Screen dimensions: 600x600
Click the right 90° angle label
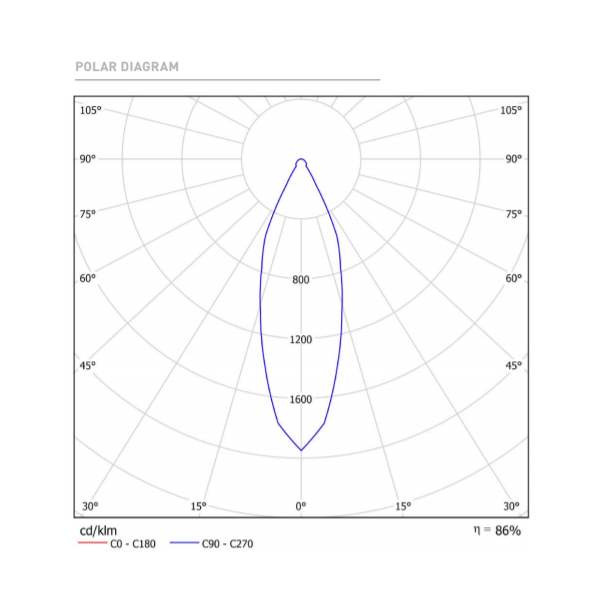coord(514,159)
